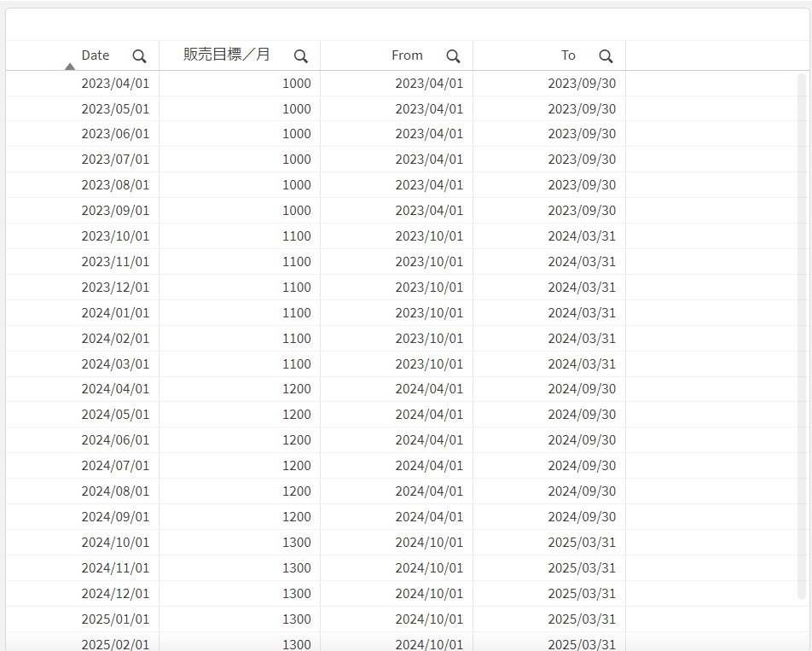Screen dimensions: 812x651
Task: Click 1000 value in the 2023/04/01 row
Action: point(297,84)
